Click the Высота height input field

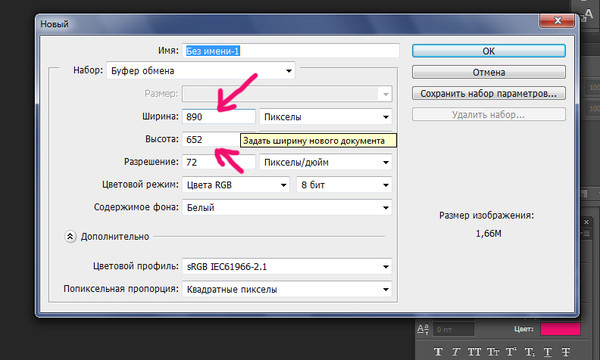click(211, 140)
